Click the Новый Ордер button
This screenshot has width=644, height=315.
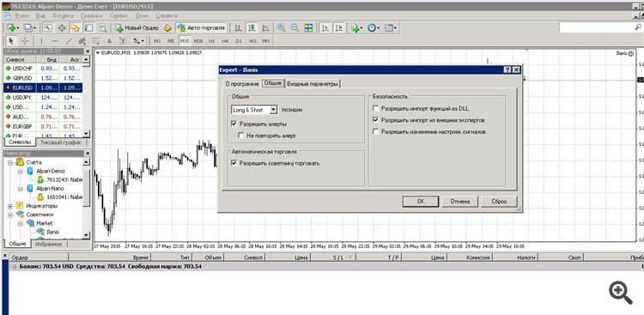[137, 28]
